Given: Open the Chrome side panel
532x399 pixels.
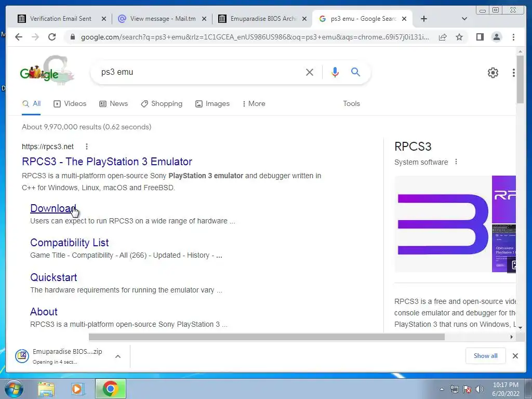Looking at the screenshot, I should click(x=480, y=37).
